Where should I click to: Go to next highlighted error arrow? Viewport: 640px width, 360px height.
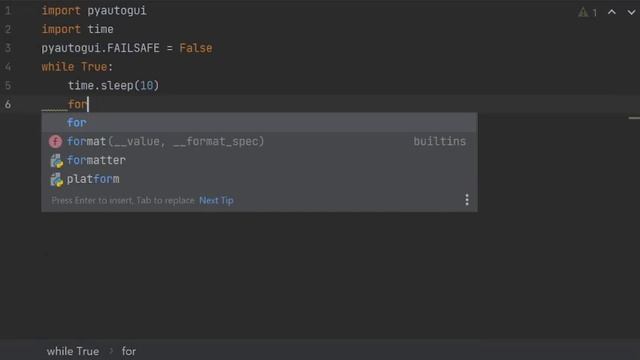[x=631, y=12]
